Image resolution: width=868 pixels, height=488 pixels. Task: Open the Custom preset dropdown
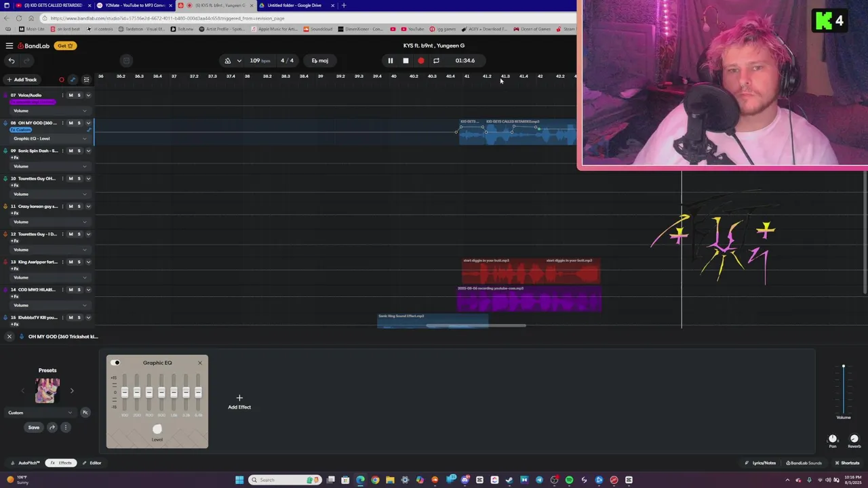40,412
